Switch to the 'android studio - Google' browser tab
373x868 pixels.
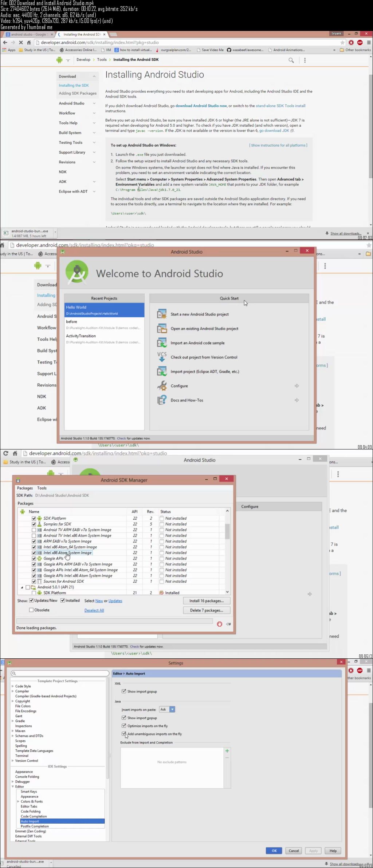[x=29, y=35]
